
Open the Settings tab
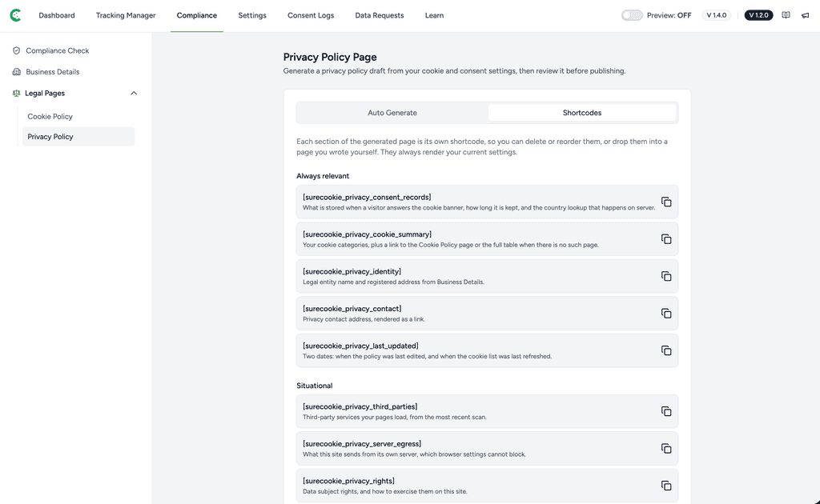pyautogui.click(x=252, y=15)
